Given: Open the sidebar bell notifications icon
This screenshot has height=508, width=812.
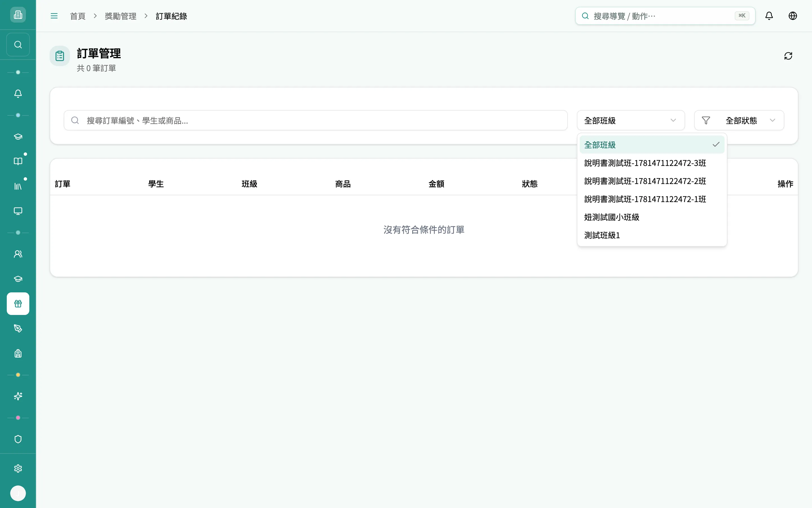Looking at the screenshot, I should point(18,94).
